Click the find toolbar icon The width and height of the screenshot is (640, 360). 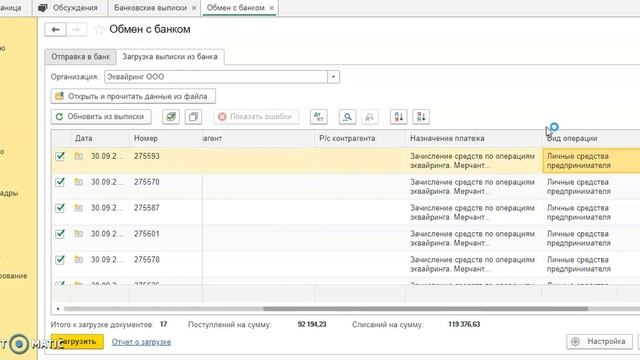(x=347, y=117)
